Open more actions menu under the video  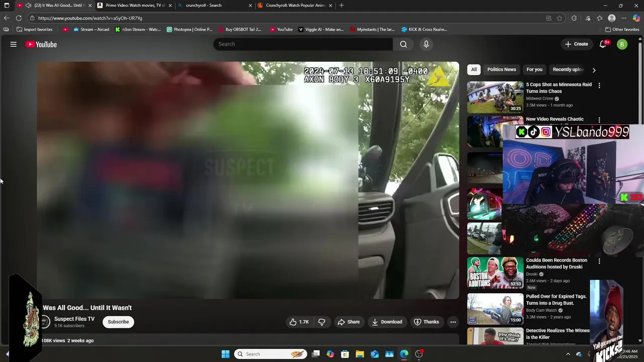point(453,322)
